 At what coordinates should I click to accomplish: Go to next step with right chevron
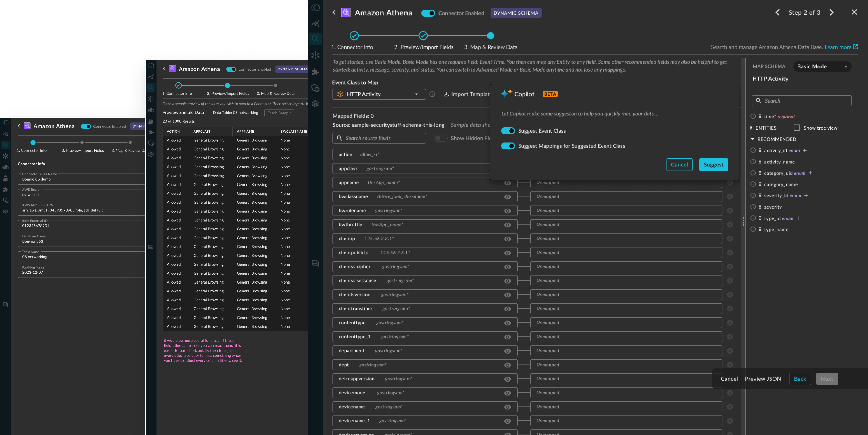coord(831,13)
